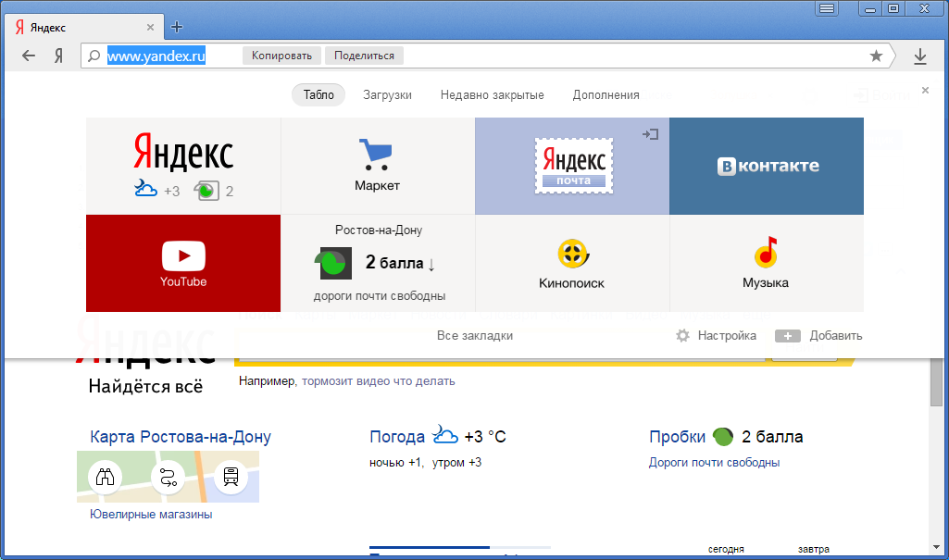Click the magnifier icon in address bar
The height and width of the screenshot is (560, 949).
pyautogui.click(x=94, y=56)
